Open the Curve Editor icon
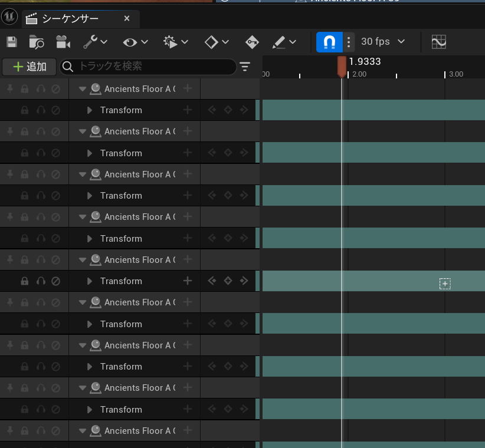This screenshot has width=485, height=448. (439, 42)
